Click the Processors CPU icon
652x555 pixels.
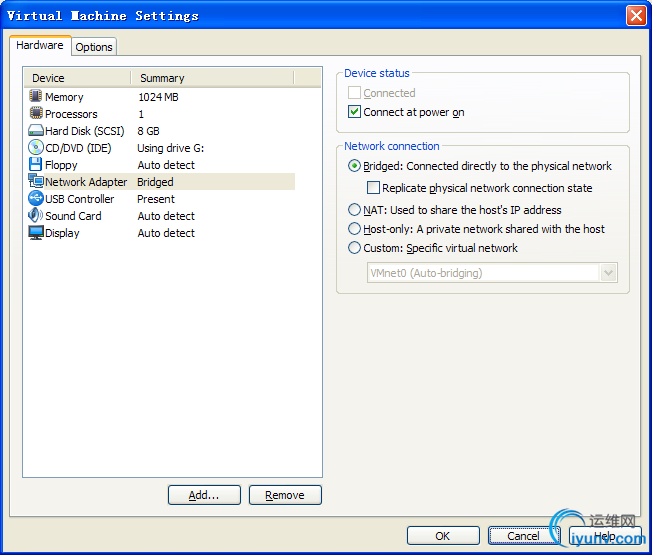point(36,113)
